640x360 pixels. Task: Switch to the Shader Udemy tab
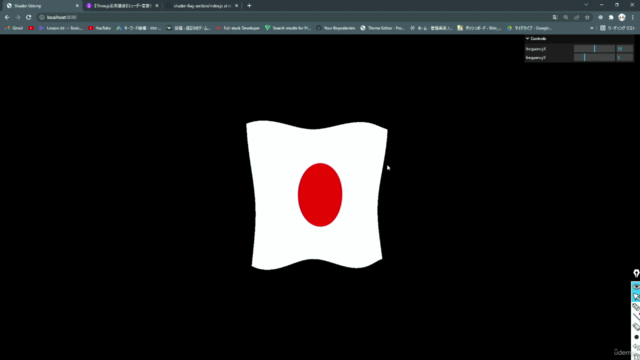tap(41, 6)
